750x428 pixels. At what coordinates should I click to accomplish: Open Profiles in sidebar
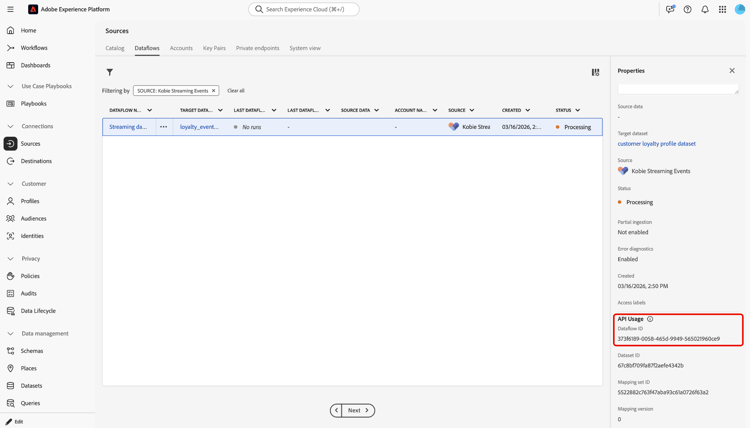pyautogui.click(x=30, y=201)
